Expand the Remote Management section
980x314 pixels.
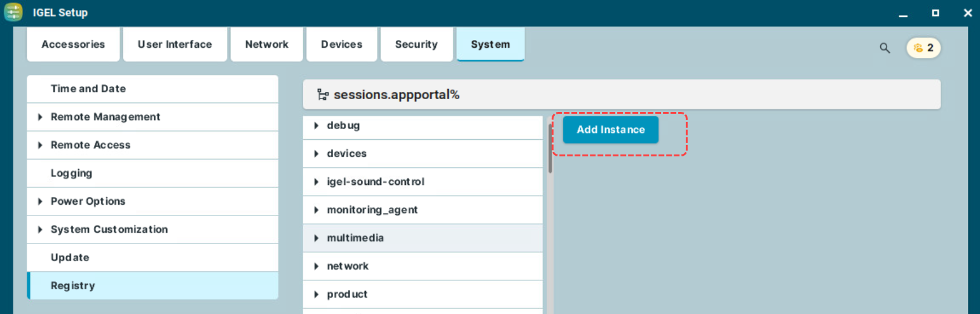(x=41, y=117)
